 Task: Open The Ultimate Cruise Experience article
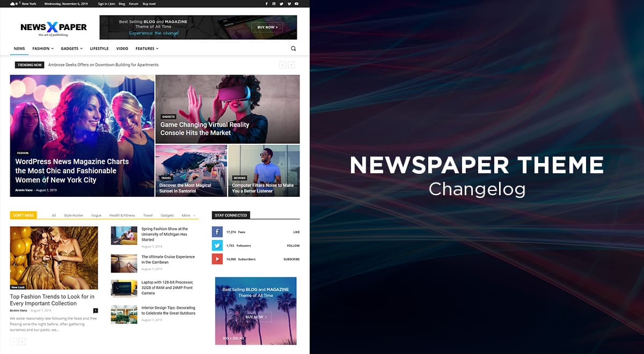click(x=168, y=260)
